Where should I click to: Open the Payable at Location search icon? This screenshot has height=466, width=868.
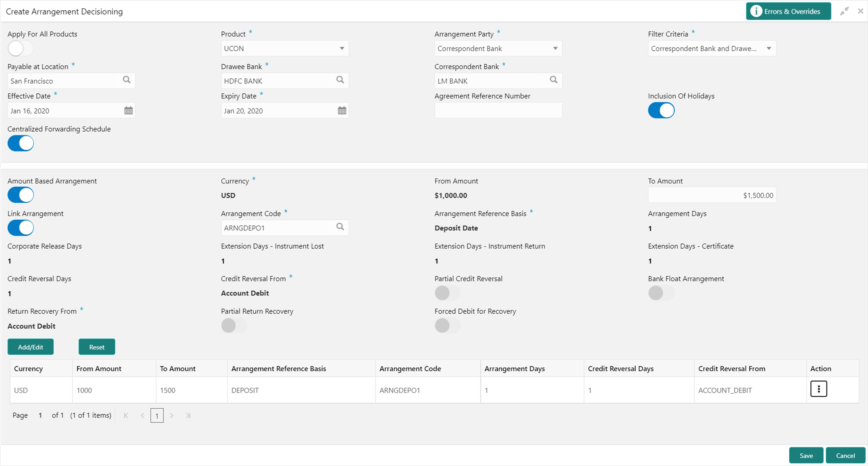(x=126, y=80)
